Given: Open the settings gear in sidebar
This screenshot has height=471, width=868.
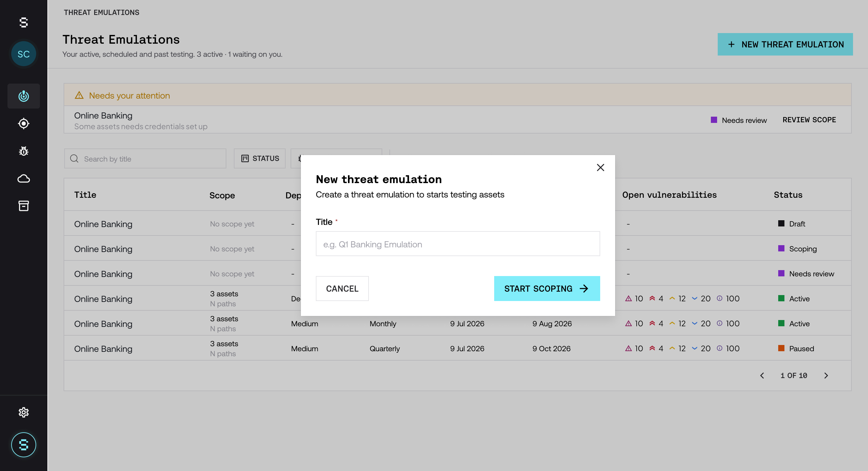Looking at the screenshot, I should [24, 412].
